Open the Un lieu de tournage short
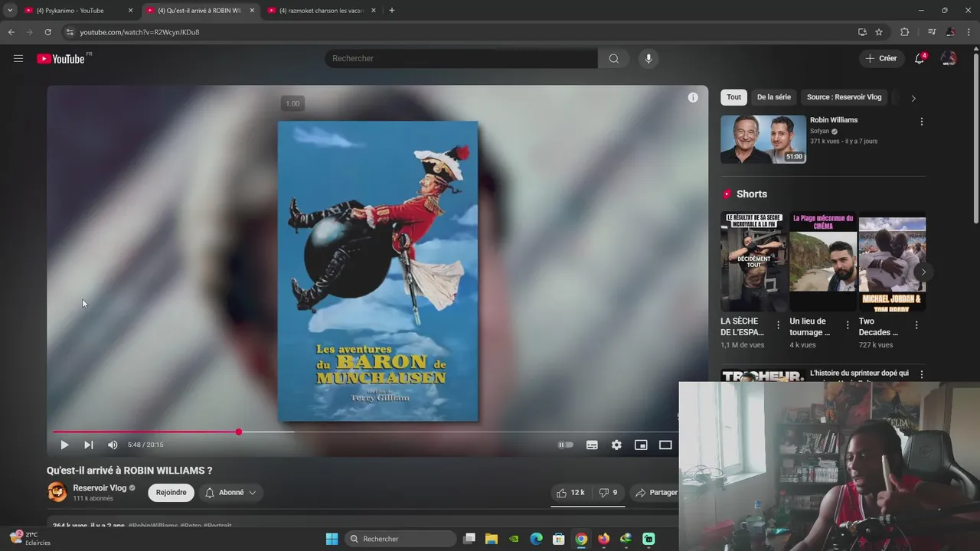 823,262
